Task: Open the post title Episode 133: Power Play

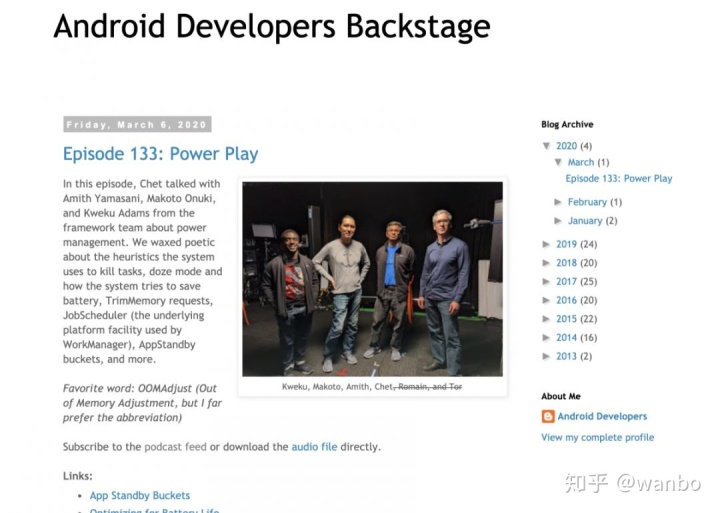Action: pyautogui.click(x=160, y=154)
